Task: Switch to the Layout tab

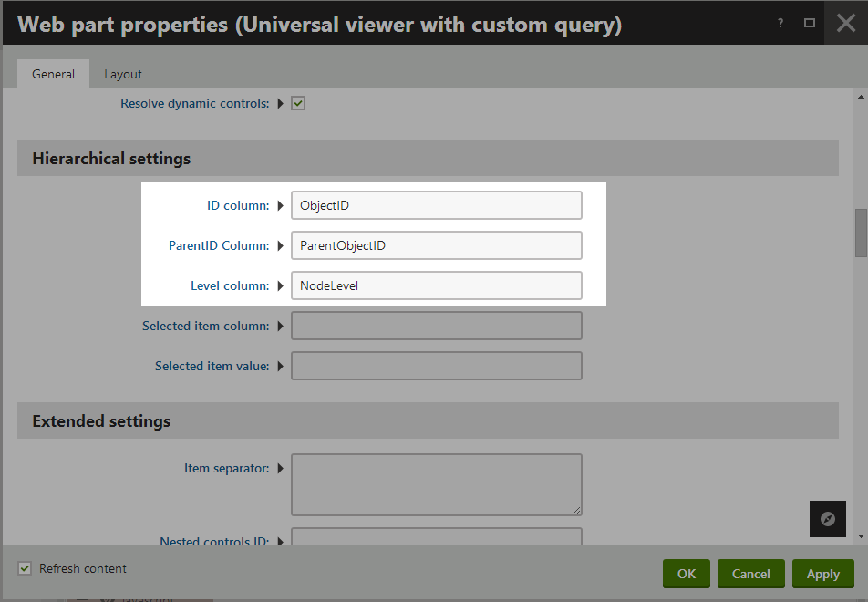Action: (x=123, y=74)
